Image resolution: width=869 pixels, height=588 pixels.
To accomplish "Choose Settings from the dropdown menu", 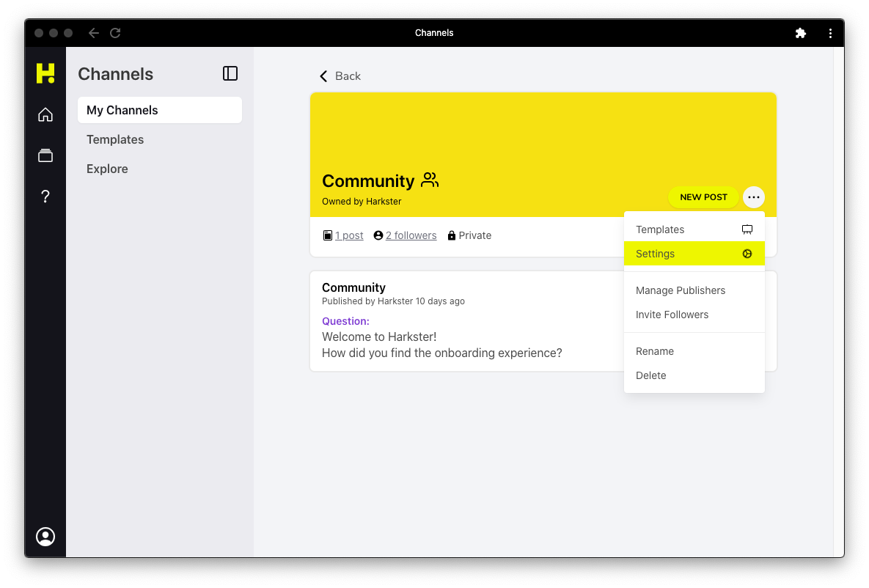I will [x=694, y=254].
